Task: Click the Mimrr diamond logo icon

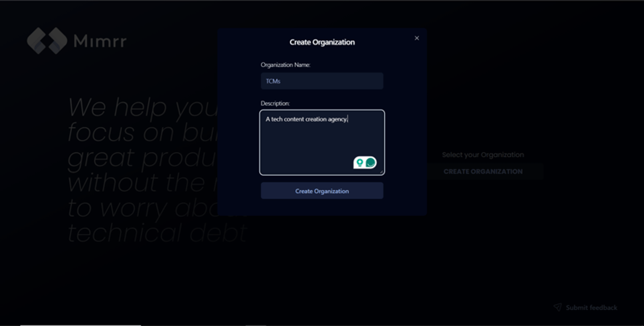Action: coord(47,41)
